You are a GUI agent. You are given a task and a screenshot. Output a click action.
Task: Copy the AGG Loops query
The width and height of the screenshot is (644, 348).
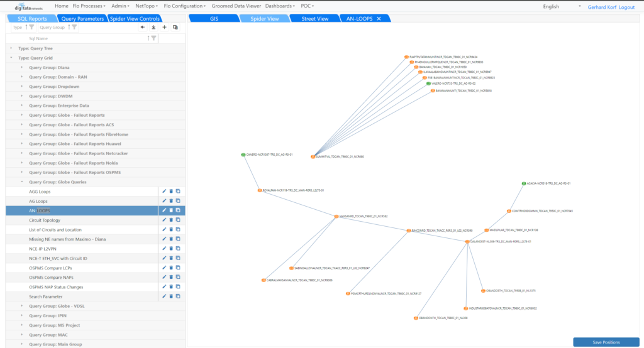tap(178, 191)
